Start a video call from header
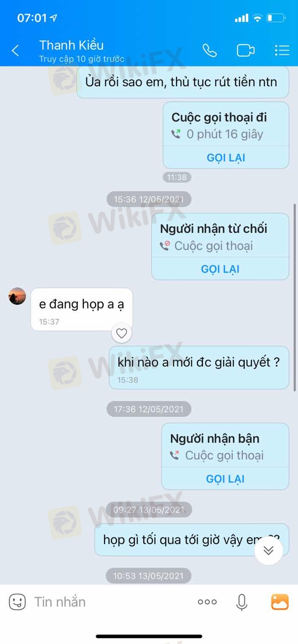The width and height of the screenshot is (298, 644). coord(246,51)
